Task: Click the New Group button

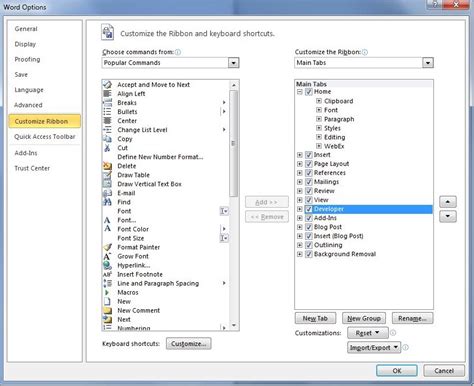Action: point(364,318)
